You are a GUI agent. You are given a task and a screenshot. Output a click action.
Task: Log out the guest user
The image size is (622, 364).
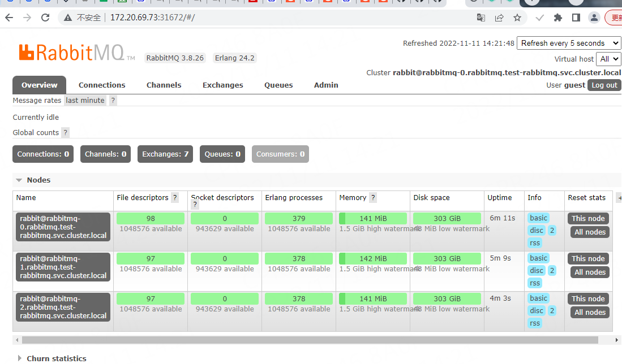pos(604,85)
